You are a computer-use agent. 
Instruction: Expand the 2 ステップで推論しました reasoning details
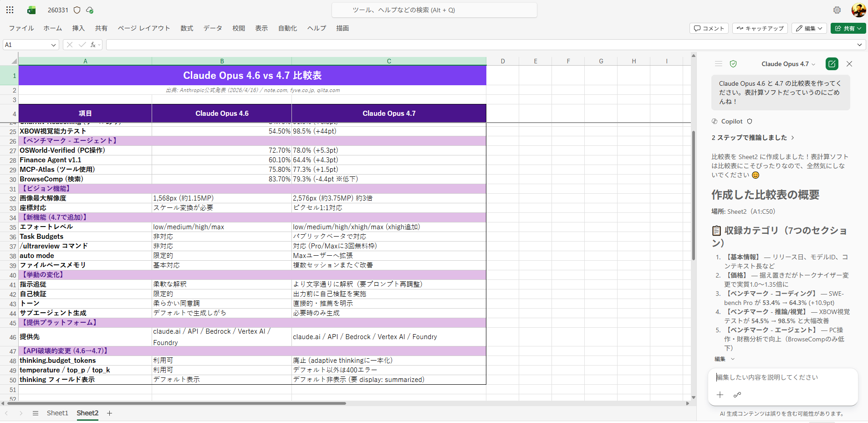pyautogui.click(x=753, y=138)
